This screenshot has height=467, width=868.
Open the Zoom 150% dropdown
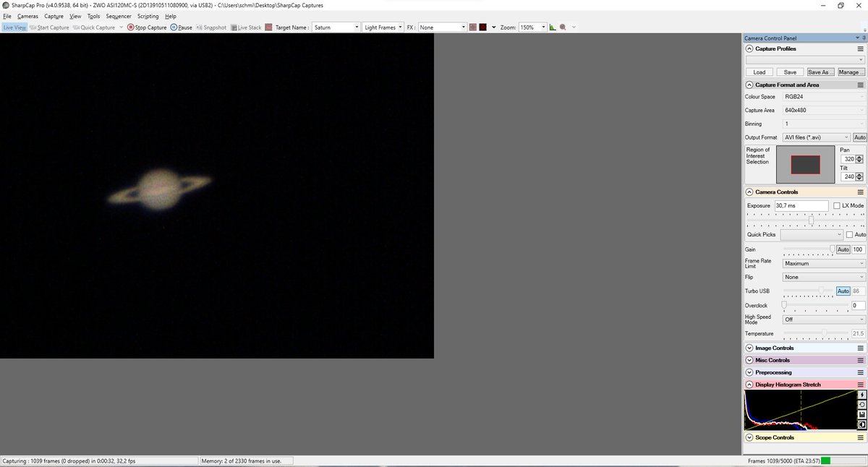click(532, 27)
